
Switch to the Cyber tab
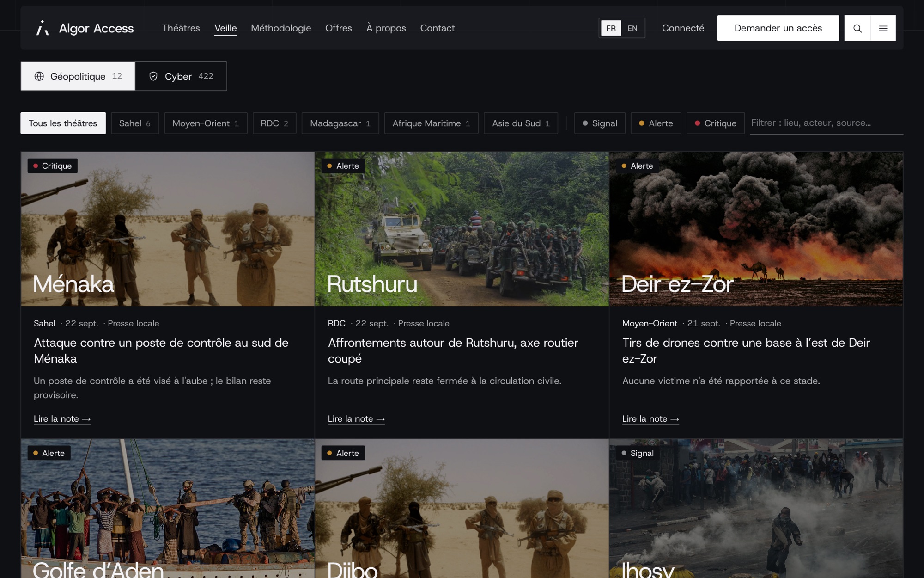pos(181,76)
